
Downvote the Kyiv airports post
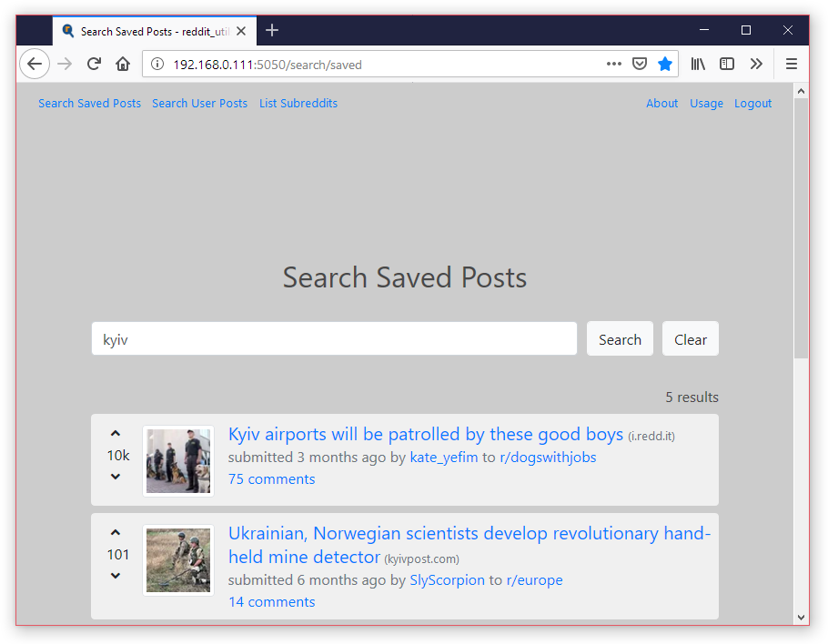click(x=116, y=477)
